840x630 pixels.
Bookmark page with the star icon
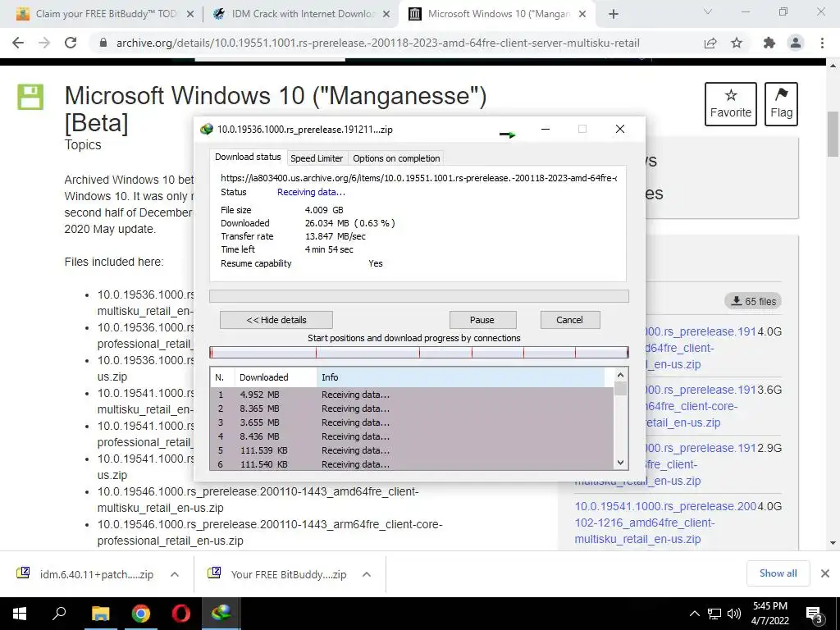pos(737,43)
